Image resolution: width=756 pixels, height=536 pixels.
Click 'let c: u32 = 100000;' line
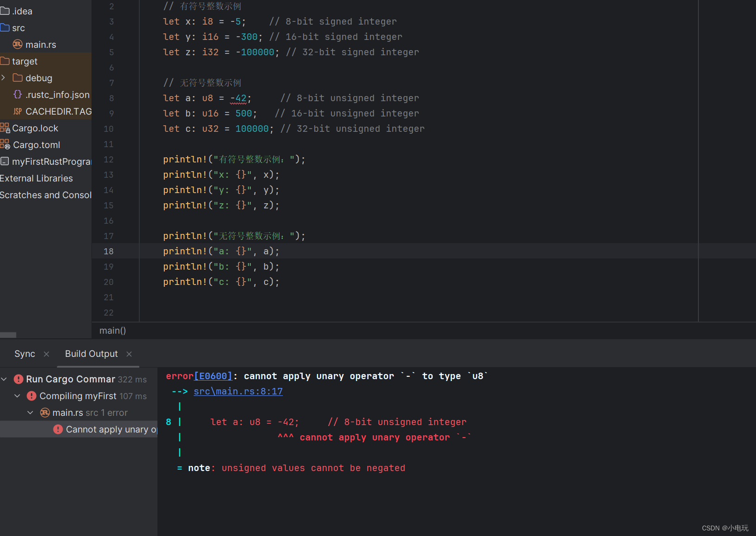point(218,129)
